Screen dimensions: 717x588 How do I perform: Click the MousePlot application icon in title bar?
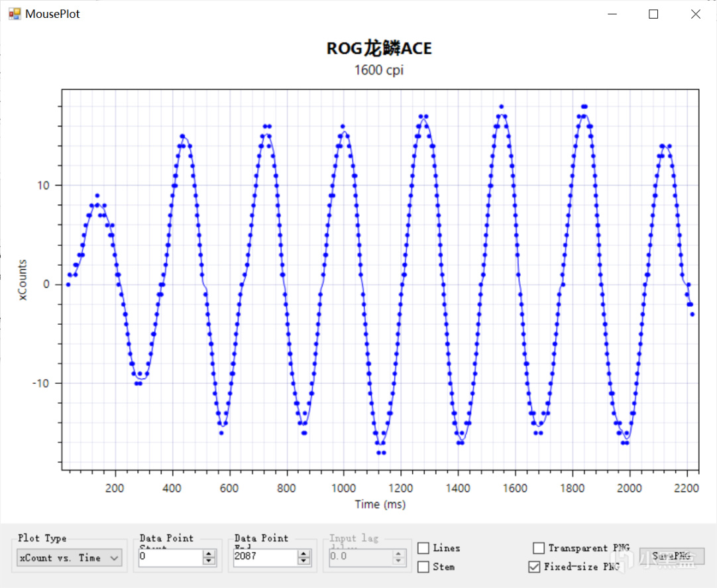[15, 14]
